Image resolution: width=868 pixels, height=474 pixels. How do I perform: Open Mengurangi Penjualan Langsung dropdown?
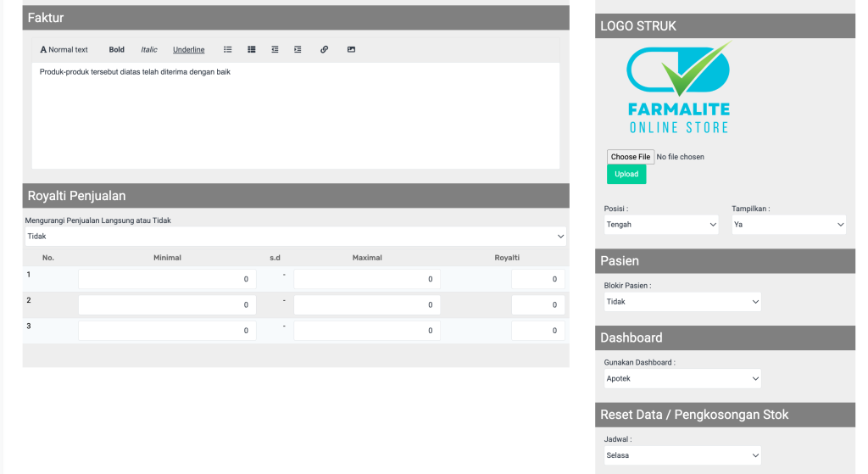click(295, 237)
